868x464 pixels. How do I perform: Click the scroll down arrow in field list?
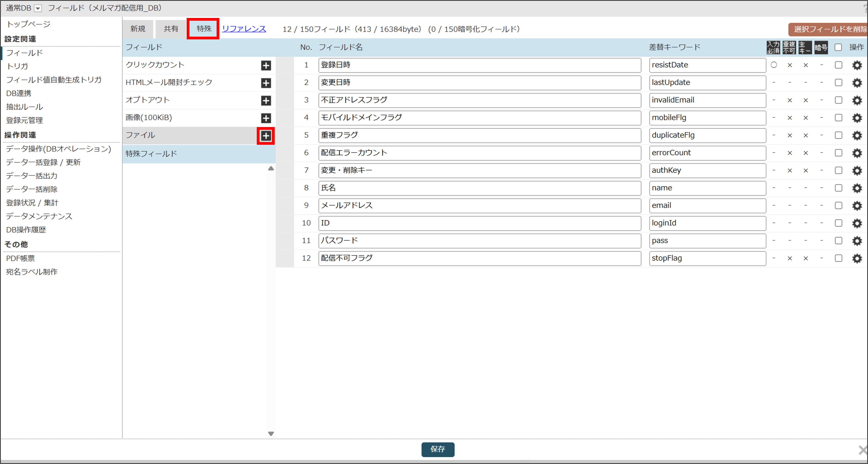tap(271, 434)
